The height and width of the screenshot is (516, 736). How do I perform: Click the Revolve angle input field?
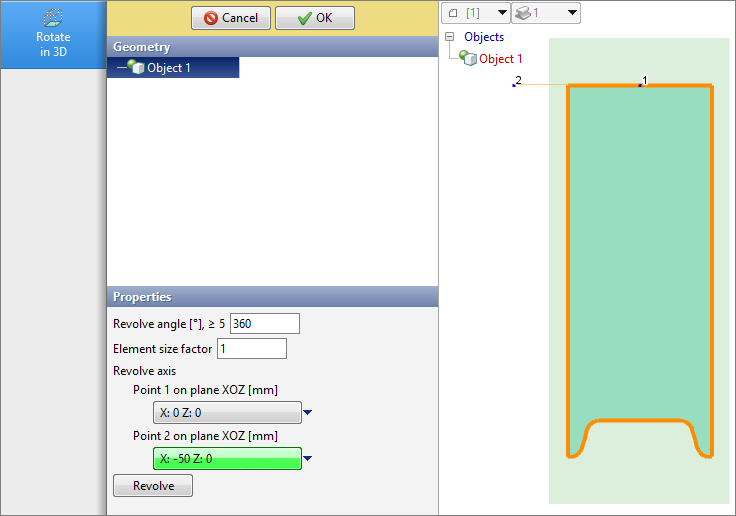(x=264, y=323)
